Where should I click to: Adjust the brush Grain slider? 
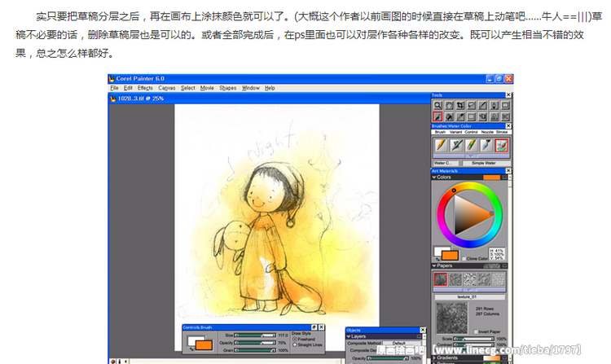(x=255, y=350)
